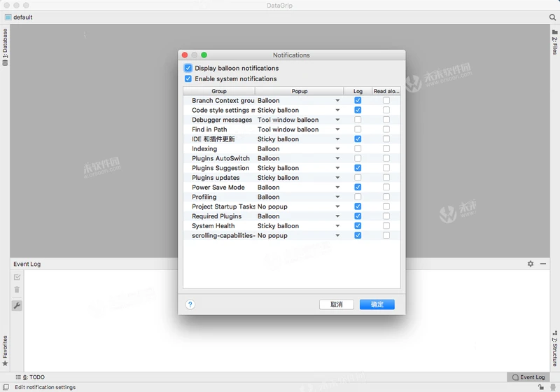This screenshot has width=560, height=392.
Task: Click the Popup column header
Action: 300,91
